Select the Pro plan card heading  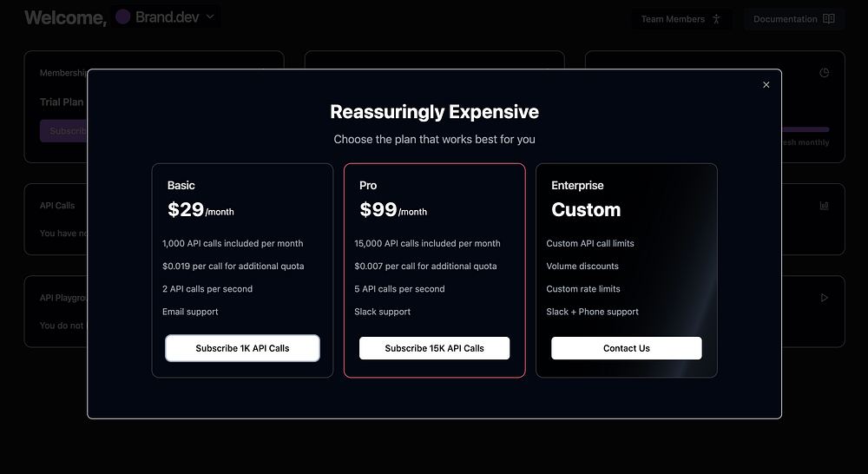[368, 185]
